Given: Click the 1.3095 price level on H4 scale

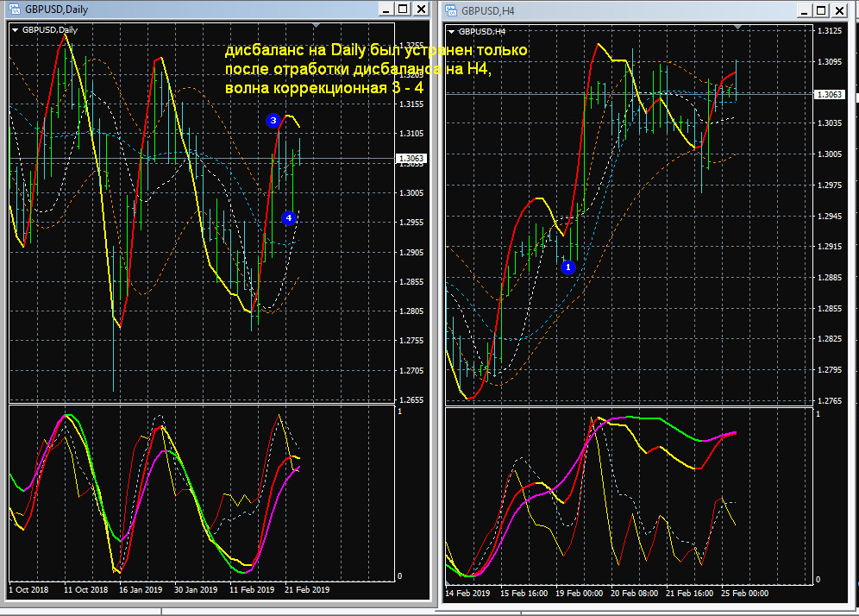Looking at the screenshot, I should tap(830, 62).
